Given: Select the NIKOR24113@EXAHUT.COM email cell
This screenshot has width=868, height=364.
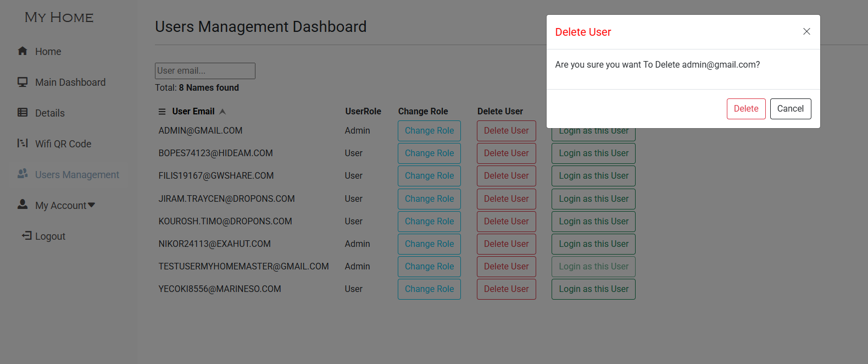Looking at the screenshot, I should [x=215, y=244].
